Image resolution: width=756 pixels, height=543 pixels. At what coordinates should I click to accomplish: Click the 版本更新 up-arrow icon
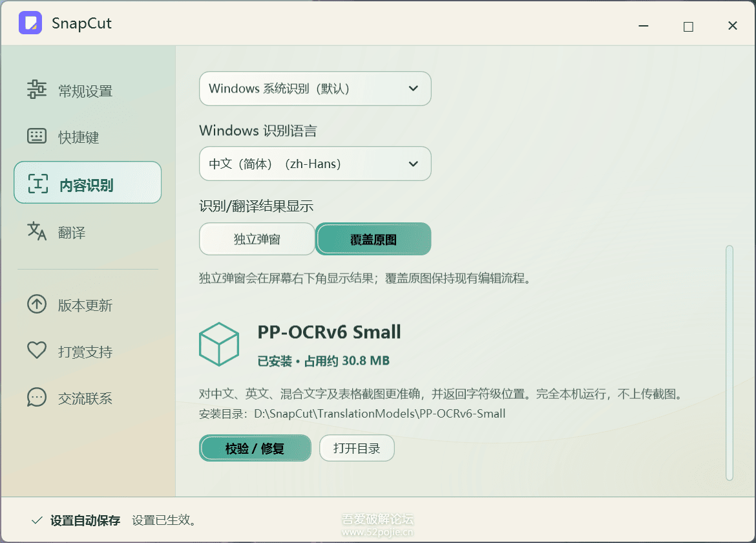tap(37, 304)
